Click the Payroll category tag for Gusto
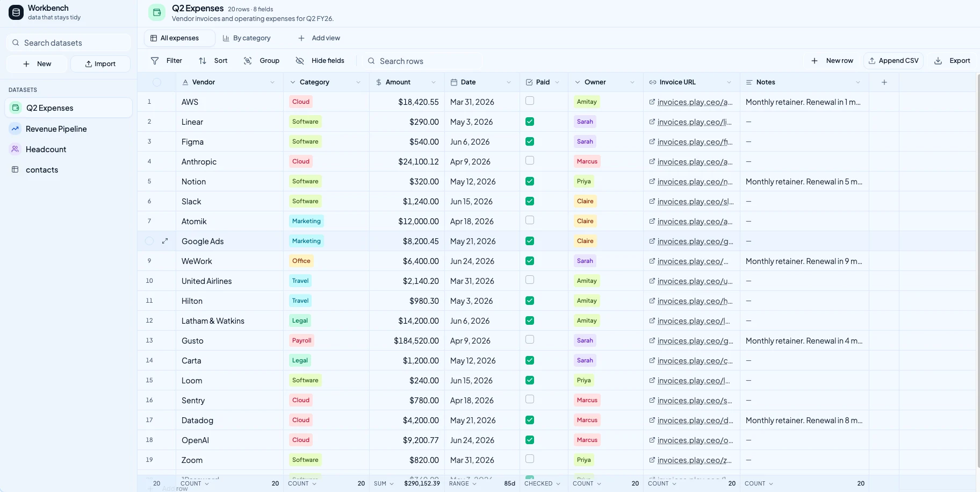Screen dimensions: 980x492 click(x=301, y=340)
